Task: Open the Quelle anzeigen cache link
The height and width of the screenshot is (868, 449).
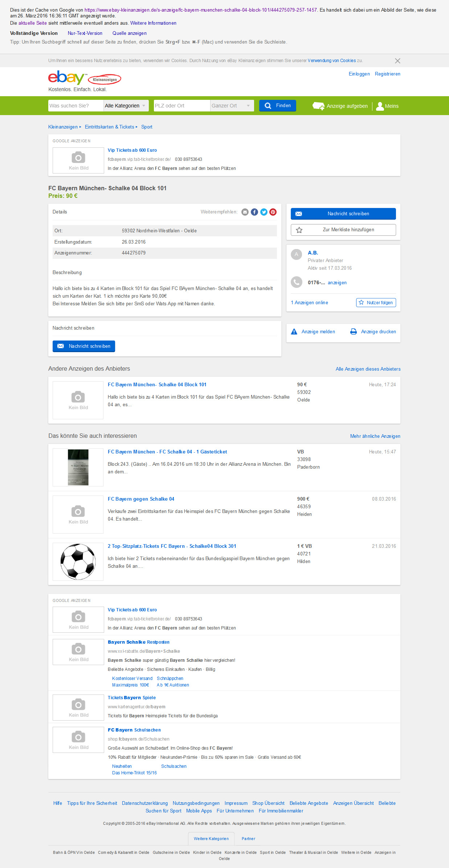Action: 130,33
